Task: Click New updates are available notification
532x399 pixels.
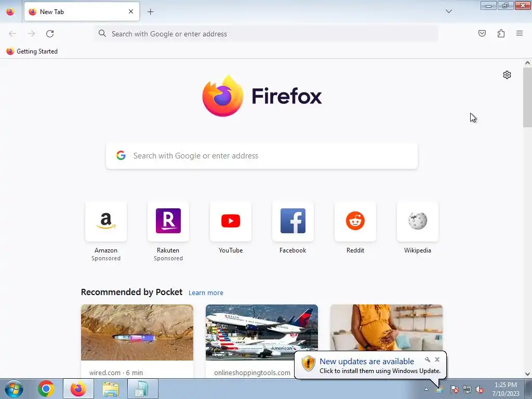Action: pos(367,362)
